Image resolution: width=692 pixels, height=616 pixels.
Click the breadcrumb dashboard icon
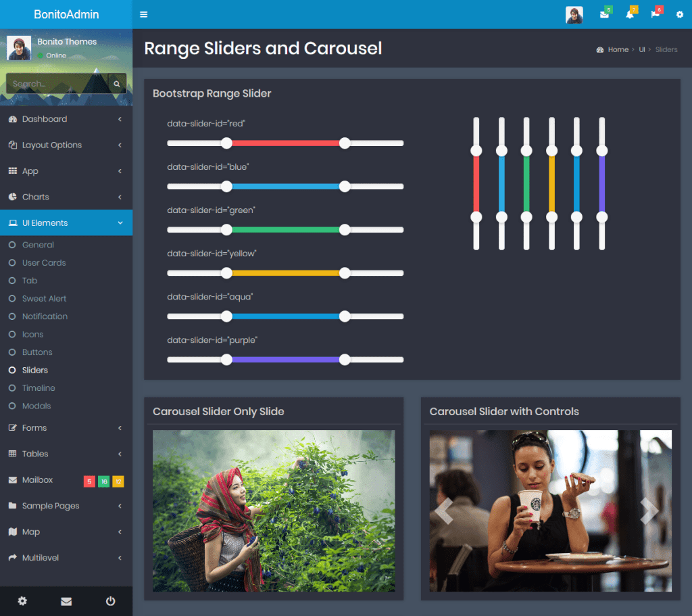pos(600,50)
